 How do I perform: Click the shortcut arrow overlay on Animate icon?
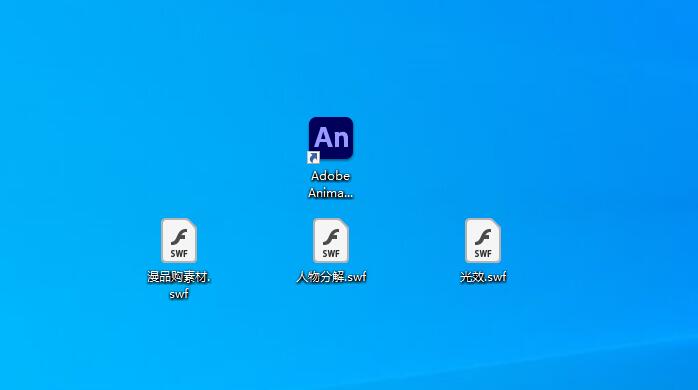[x=313, y=158]
